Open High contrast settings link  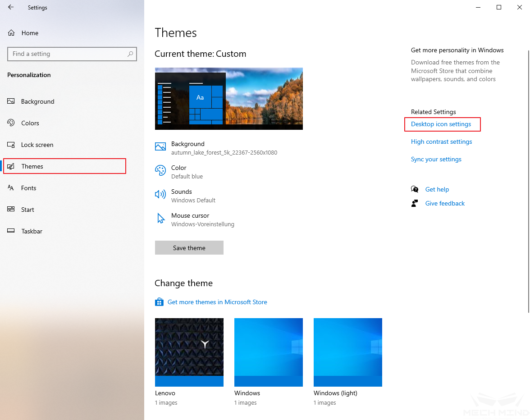[441, 142]
